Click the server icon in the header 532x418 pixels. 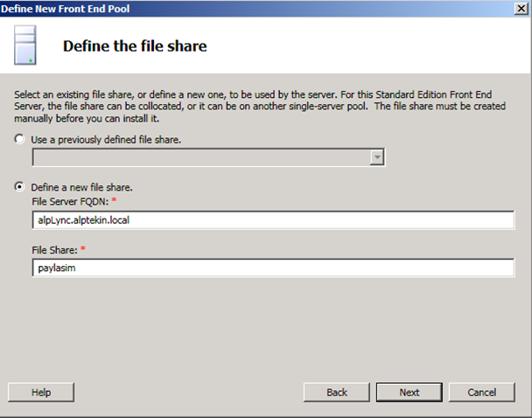25,45
